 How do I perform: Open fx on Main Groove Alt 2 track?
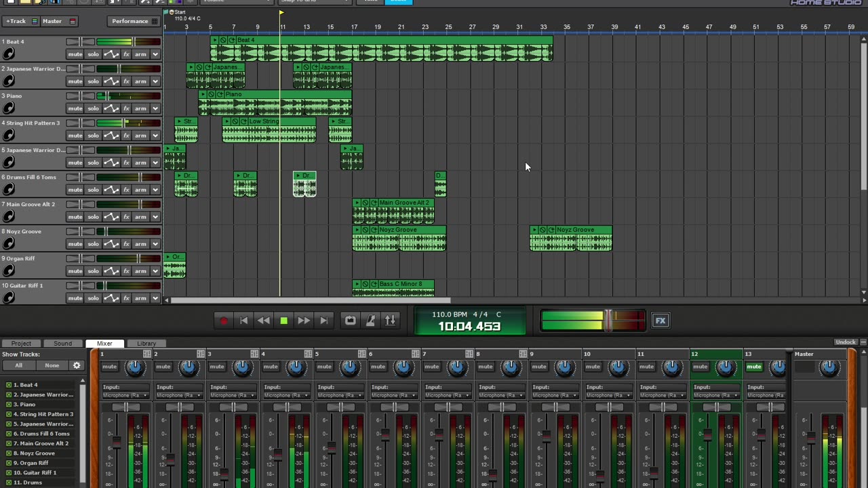[x=126, y=217]
